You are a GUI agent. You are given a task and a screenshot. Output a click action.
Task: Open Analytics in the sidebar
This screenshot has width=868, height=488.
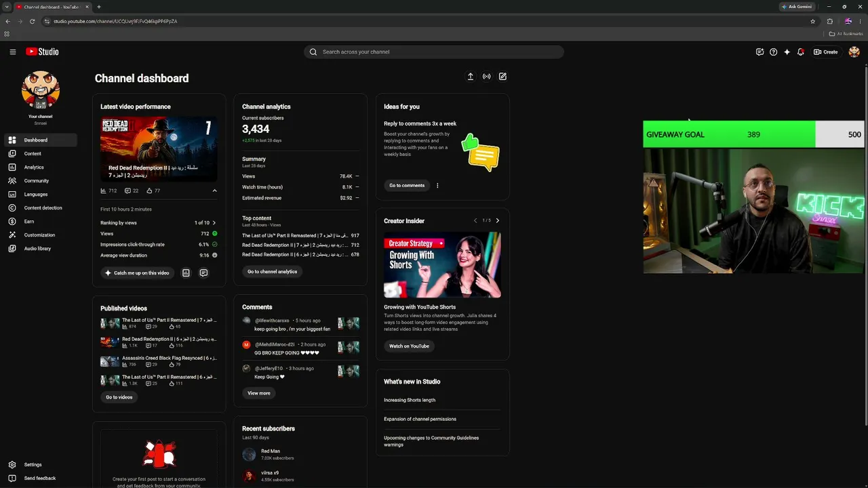point(41,167)
